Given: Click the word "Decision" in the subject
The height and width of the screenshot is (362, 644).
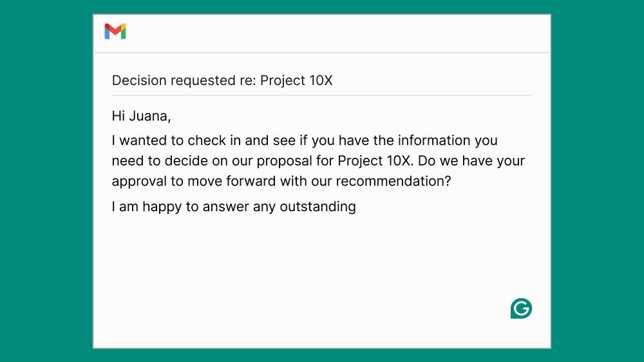Looking at the screenshot, I should [x=139, y=81].
